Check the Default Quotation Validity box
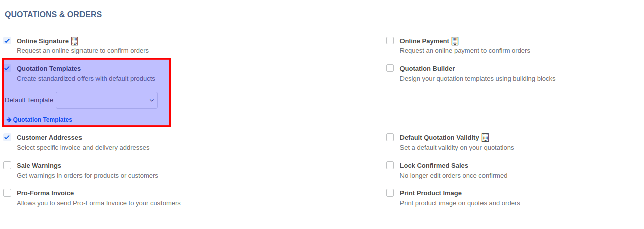This screenshot has width=644, height=229. point(390,137)
